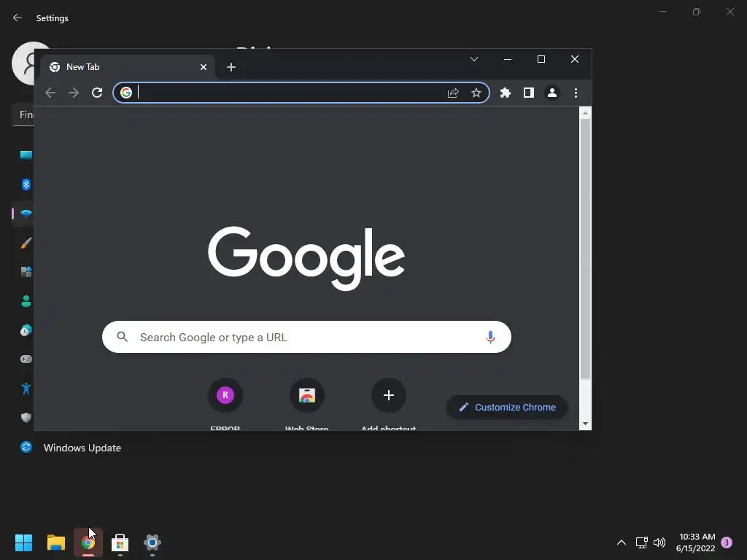Click Chrome's forward navigation arrow

pyautogui.click(x=74, y=93)
